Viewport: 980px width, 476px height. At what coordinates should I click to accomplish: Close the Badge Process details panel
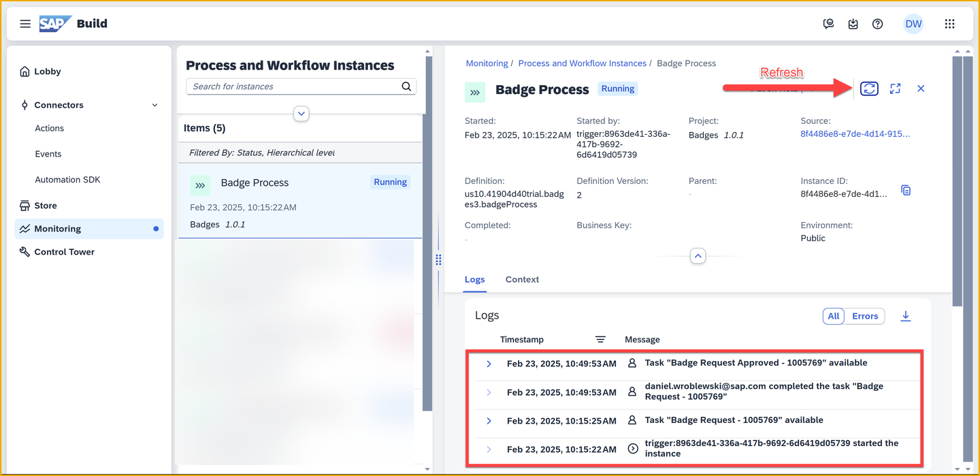coord(921,89)
